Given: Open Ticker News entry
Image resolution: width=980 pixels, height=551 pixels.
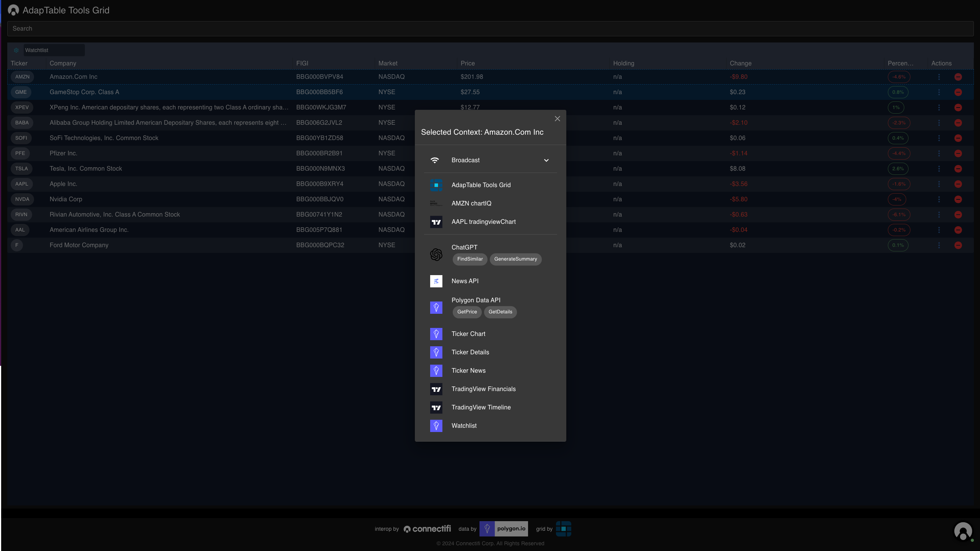Looking at the screenshot, I should tap(491, 371).
